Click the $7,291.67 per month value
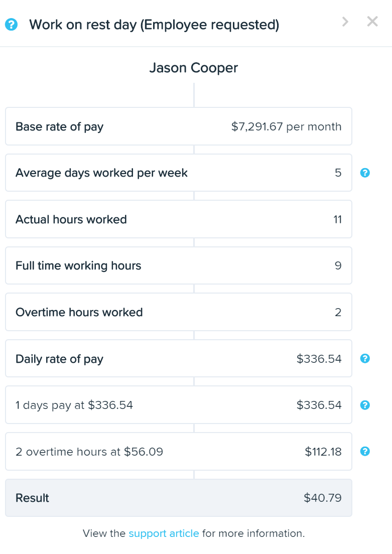 pyautogui.click(x=286, y=126)
